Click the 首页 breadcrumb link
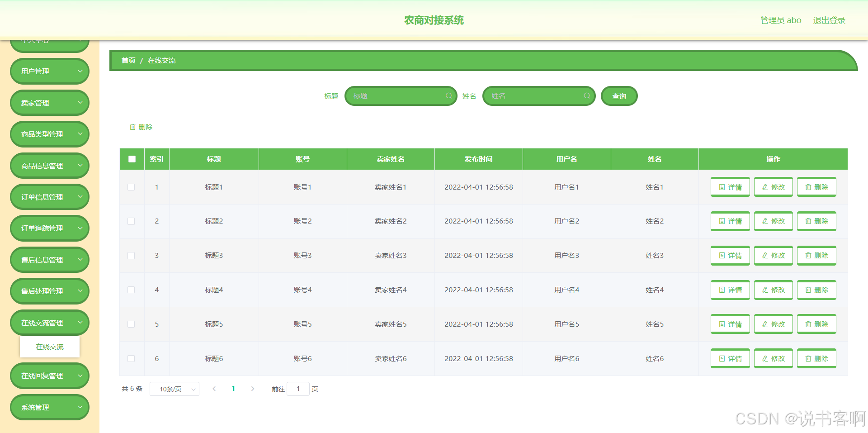This screenshot has height=433, width=868. tap(128, 61)
